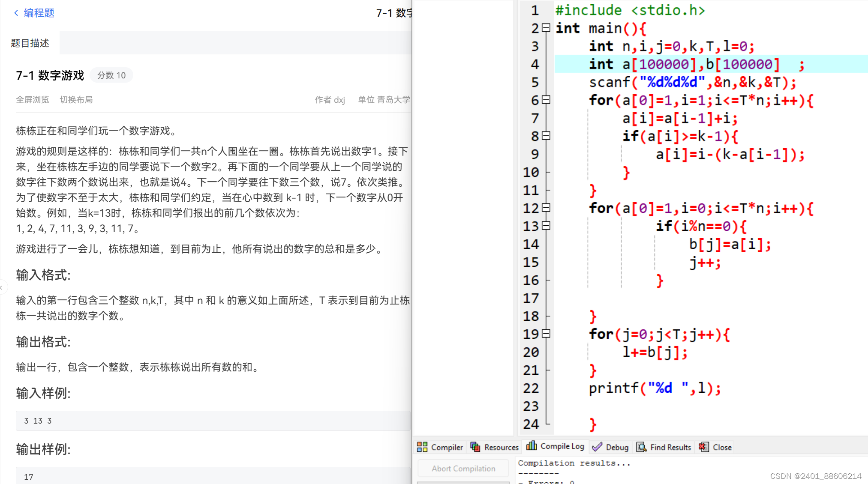
Task: Click the 单位 青岛大学 label
Action: 384,100
